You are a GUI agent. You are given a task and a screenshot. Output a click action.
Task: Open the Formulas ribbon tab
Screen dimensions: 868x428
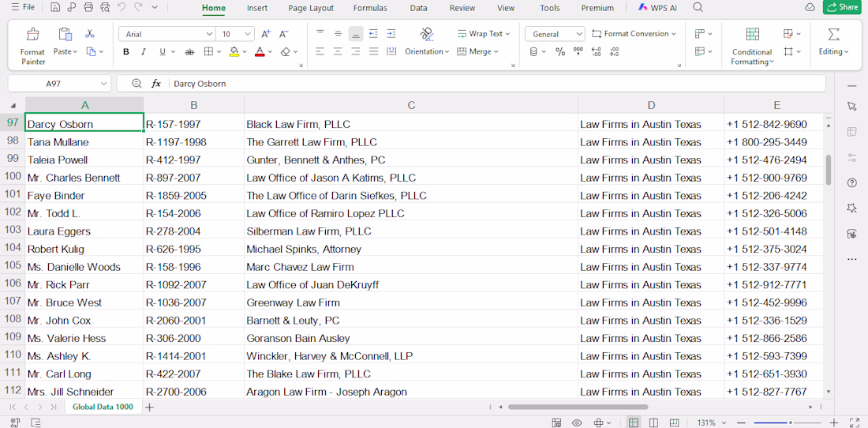coord(370,8)
